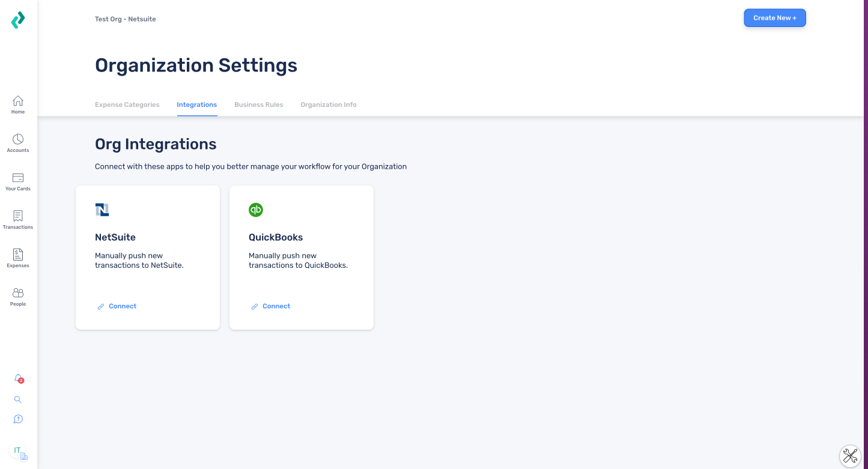Click the search magnifier icon

click(x=18, y=399)
